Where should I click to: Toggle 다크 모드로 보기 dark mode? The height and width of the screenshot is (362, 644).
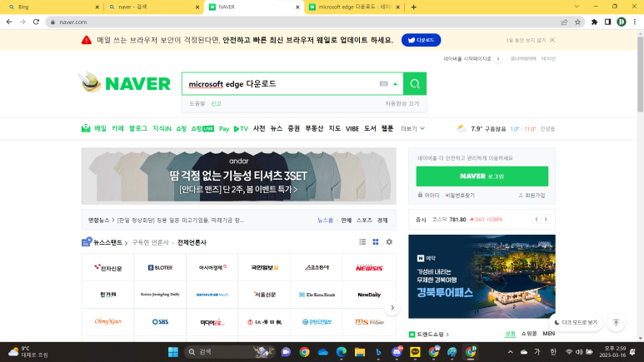(576, 323)
